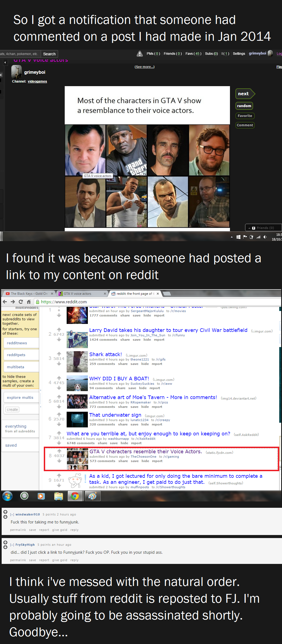Show hidden system tray icons arrow

point(232,237)
